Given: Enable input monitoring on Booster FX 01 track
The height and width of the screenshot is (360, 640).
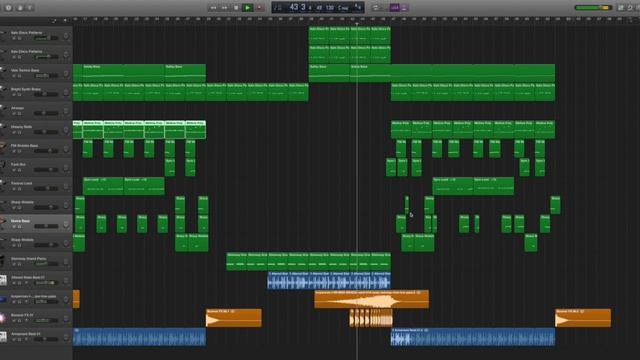Looking at the screenshot, I should pos(26,321).
